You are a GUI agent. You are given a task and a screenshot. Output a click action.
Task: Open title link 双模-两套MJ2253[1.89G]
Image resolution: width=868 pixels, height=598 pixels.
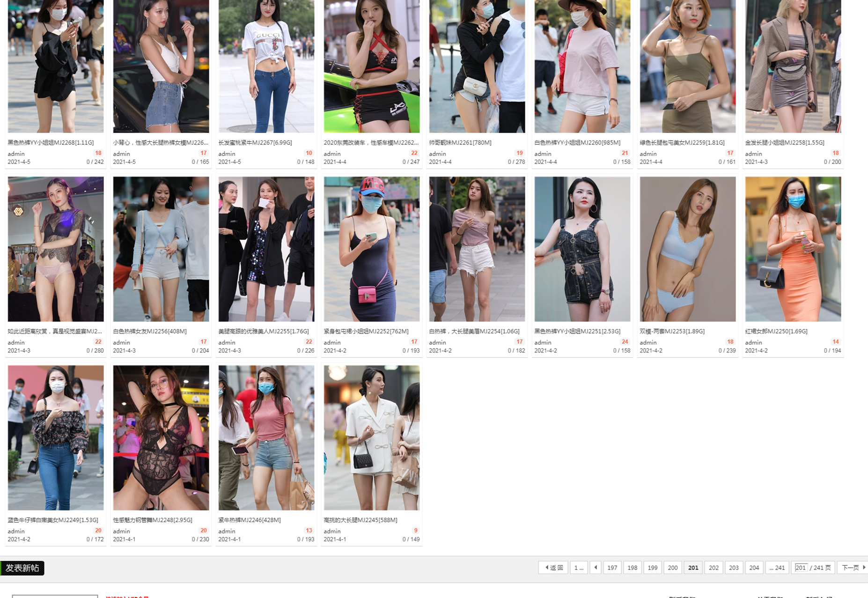pyautogui.click(x=672, y=331)
